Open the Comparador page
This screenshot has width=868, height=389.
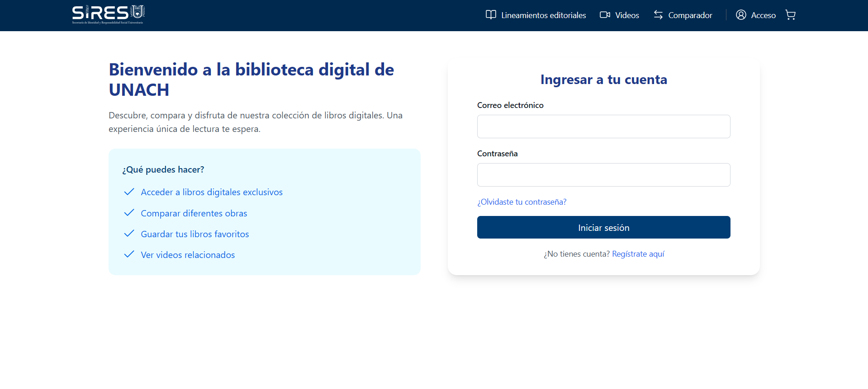click(x=683, y=15)
